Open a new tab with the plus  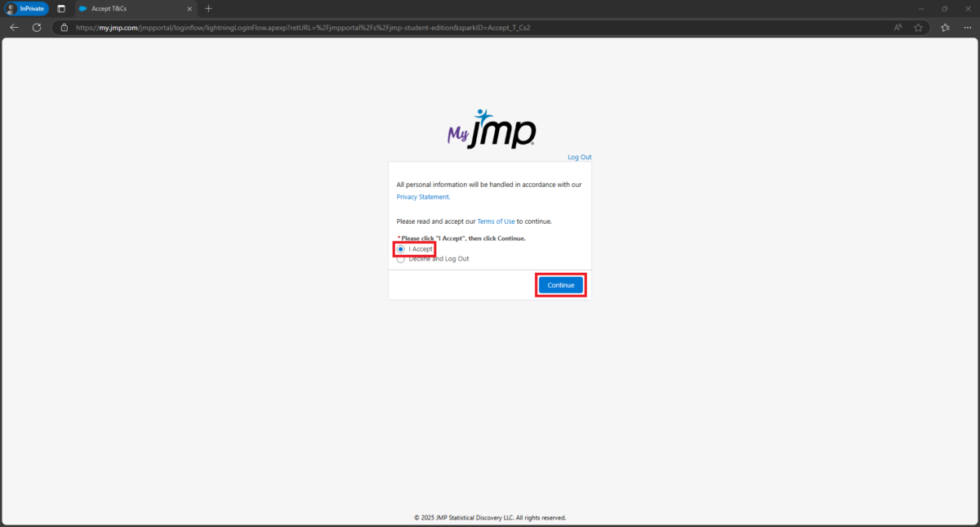(207, 9)
